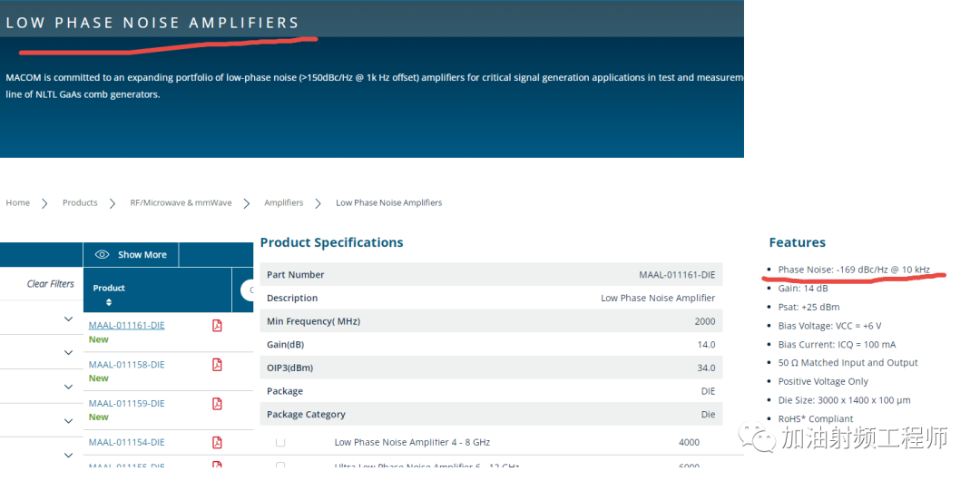Viewport: 980px width, 481px height.
Task: Open PDF datasheet for MAAL-011154-DIE
Action: point(217,443)
